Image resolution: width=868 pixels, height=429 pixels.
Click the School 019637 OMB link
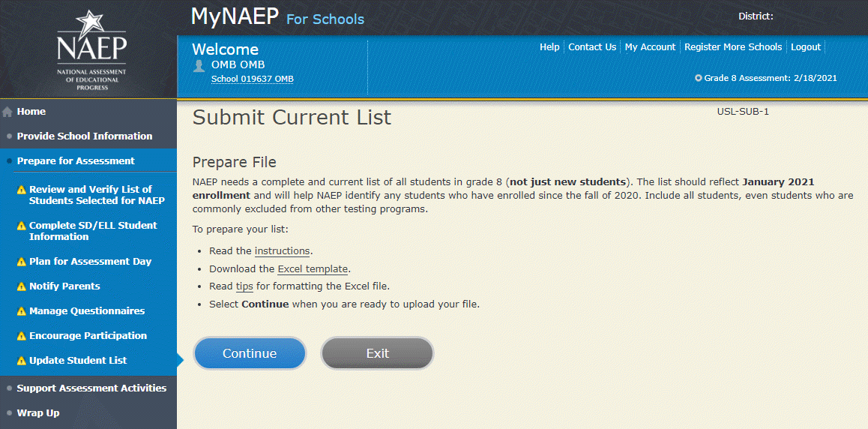click(252, 79)
